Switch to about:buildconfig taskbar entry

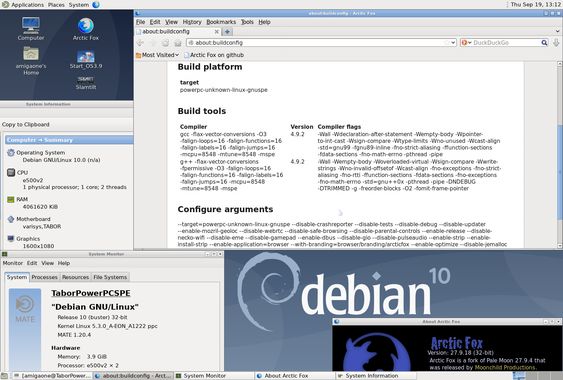coord(133,376)
